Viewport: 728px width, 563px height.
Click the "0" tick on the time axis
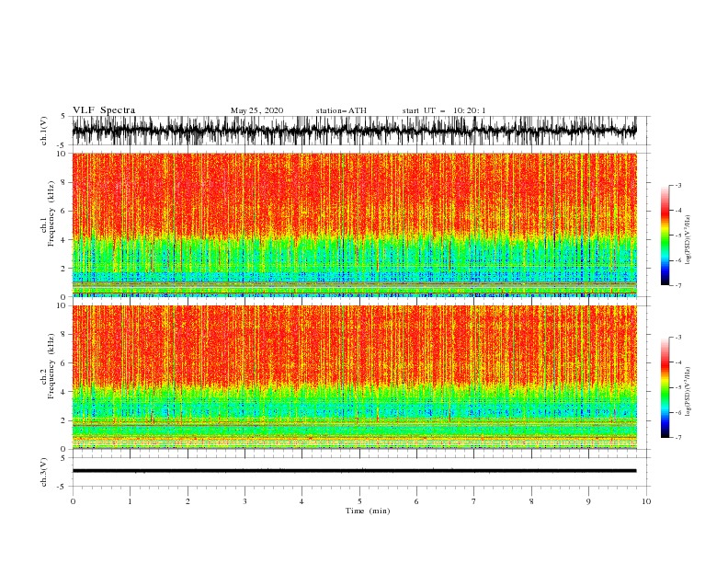(x=73, y=501)
